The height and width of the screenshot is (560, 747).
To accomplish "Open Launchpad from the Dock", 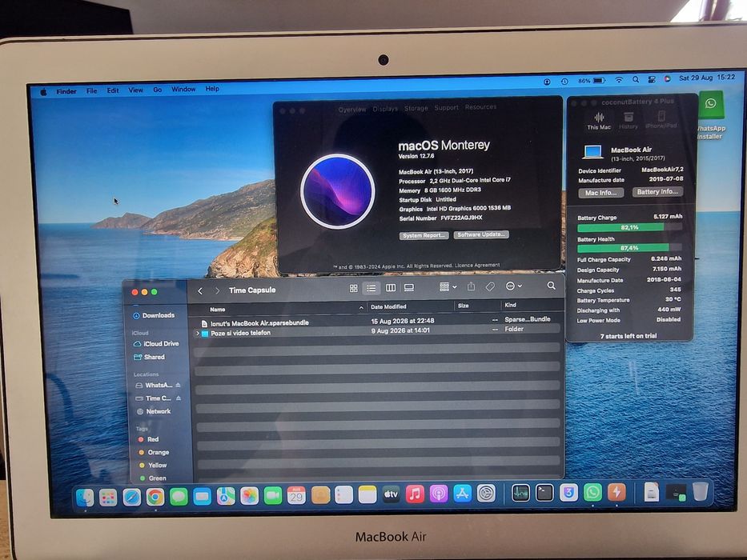I will coord(108,498).
